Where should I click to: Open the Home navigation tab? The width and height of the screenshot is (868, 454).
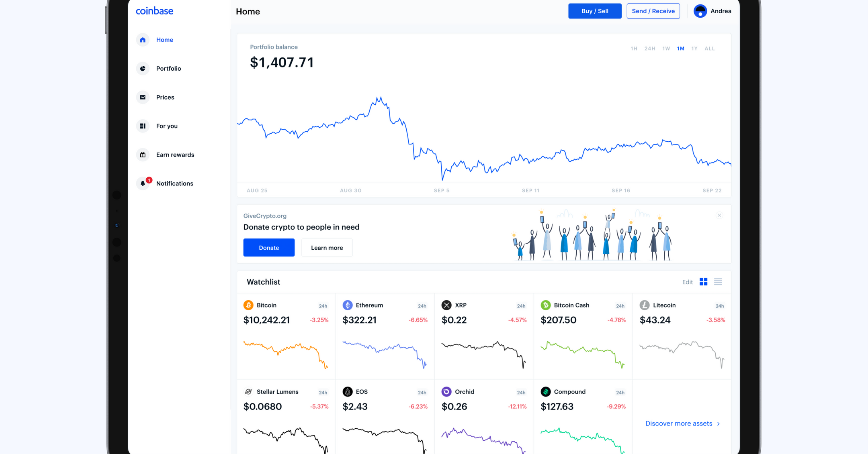pyautogui.click(x=165, y=40)
